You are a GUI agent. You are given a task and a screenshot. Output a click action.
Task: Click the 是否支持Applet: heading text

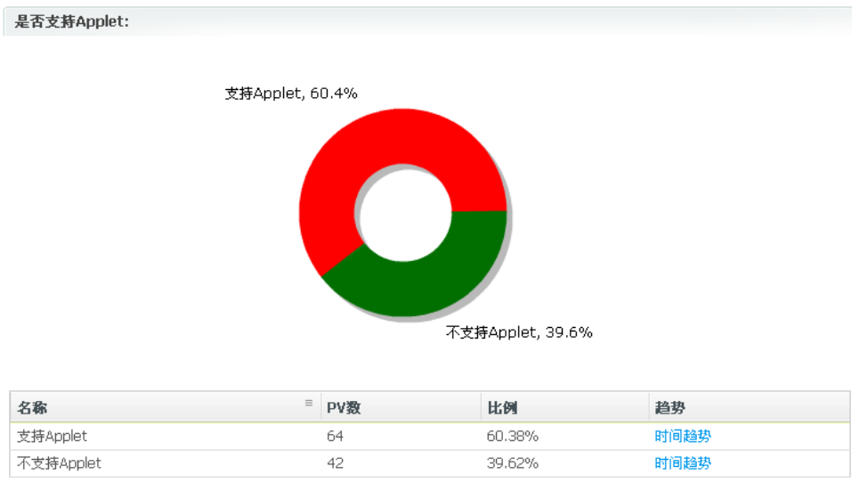click(x=71, y=21)
